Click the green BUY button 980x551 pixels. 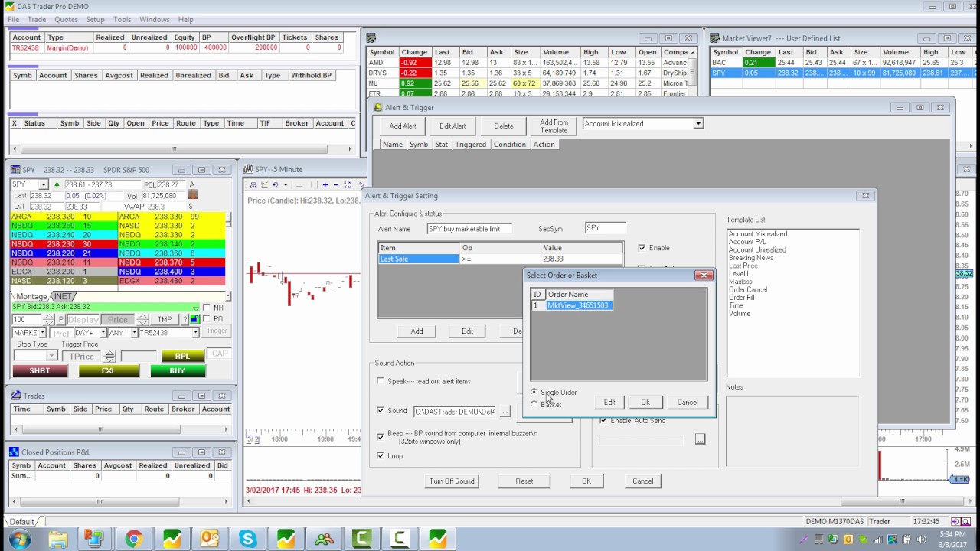coord(177,370)
